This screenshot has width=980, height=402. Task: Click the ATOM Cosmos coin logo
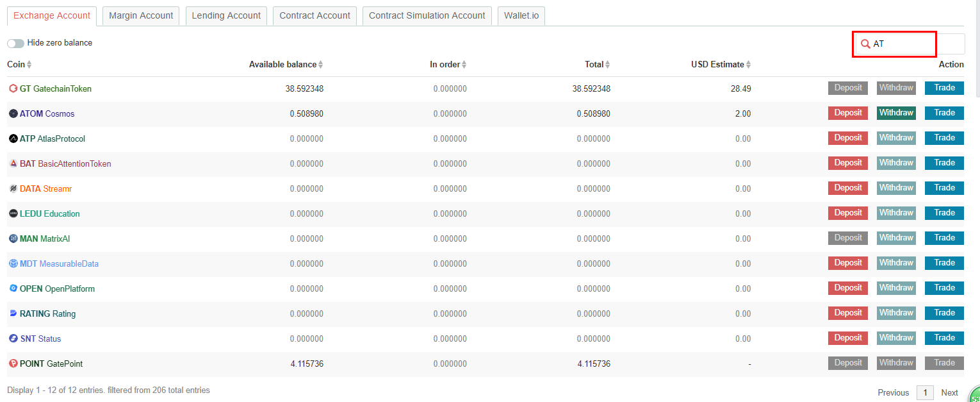click(x=13, y=113)
